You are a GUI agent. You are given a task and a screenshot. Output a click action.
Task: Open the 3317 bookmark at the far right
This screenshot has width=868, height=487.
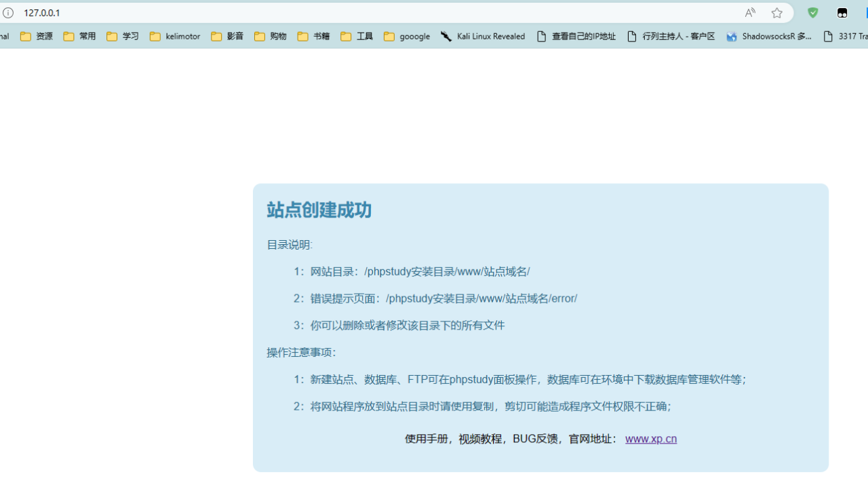click(x=846, y=36)
